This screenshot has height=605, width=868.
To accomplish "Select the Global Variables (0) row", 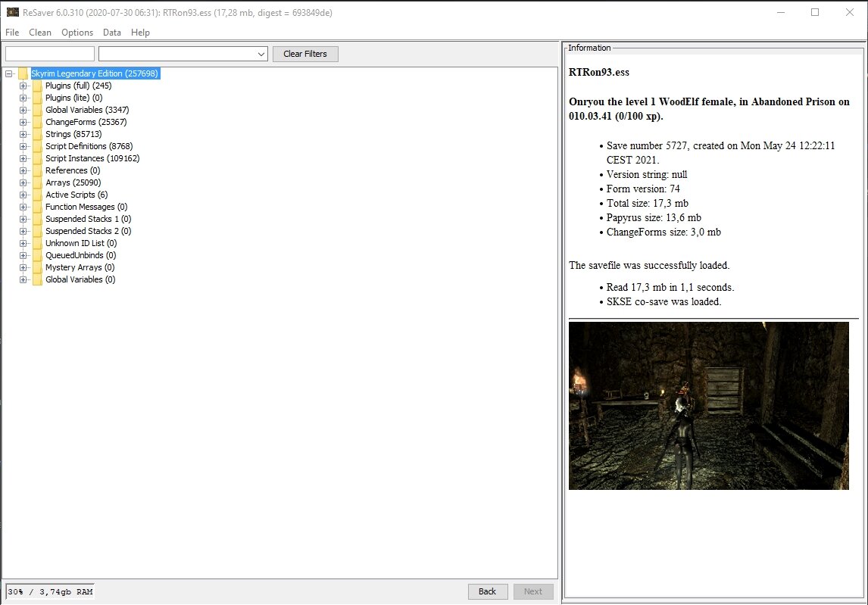I will pyautogui.click(x=80, y=280).
